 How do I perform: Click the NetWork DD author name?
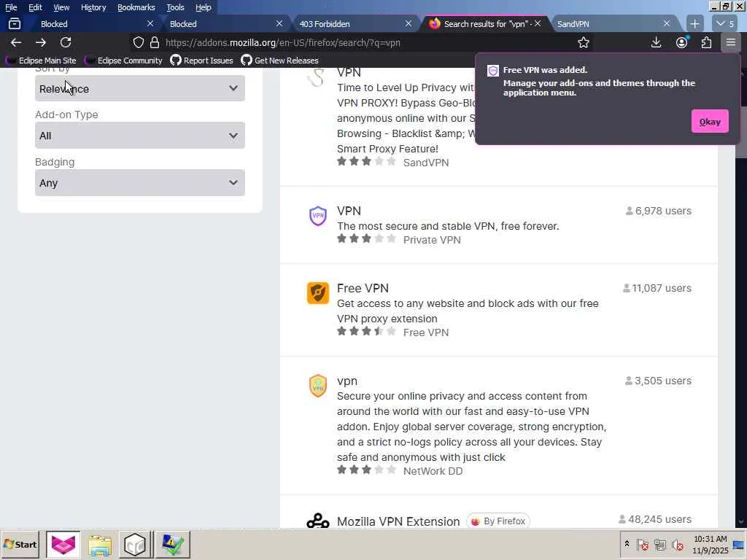pyautogui.click(x=433, y=471)
